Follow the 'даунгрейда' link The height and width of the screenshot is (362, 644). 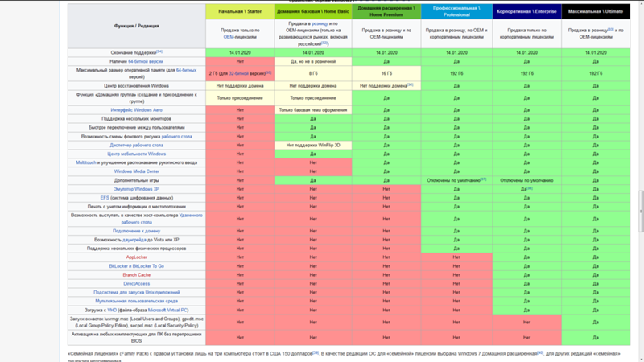(134, 240)
